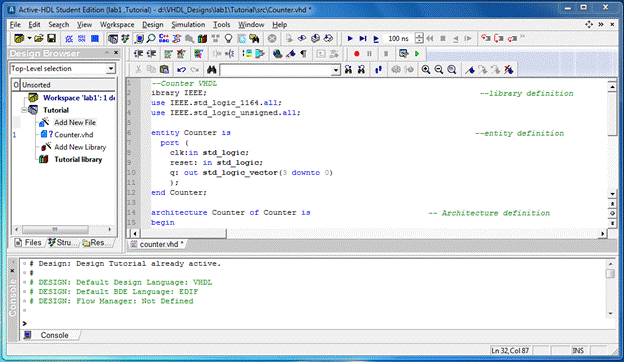Click the Zoom Out magnifier icon
Viewport: 624px width, 362px height.
439,70
